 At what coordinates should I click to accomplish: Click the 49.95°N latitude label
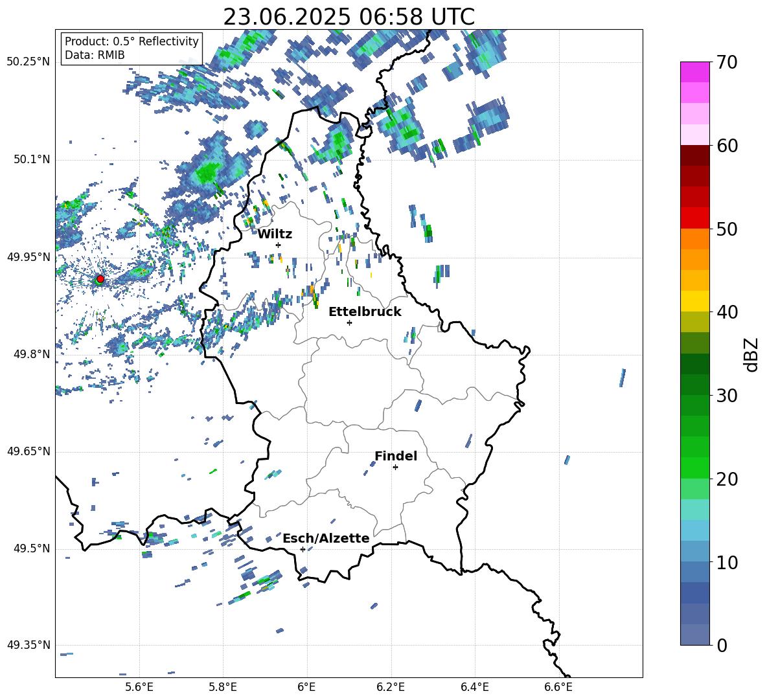point(29,256)
